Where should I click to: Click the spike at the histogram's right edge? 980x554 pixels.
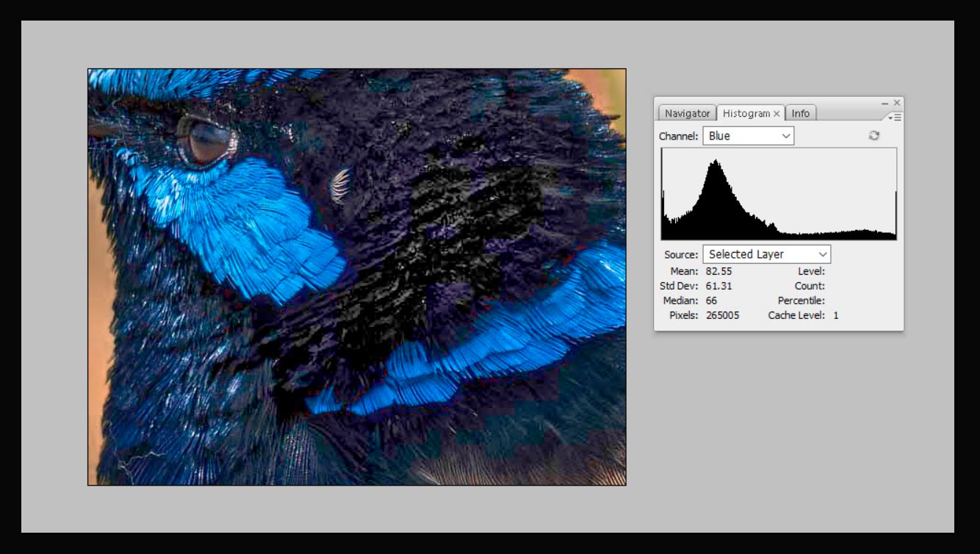pos(895,213)
